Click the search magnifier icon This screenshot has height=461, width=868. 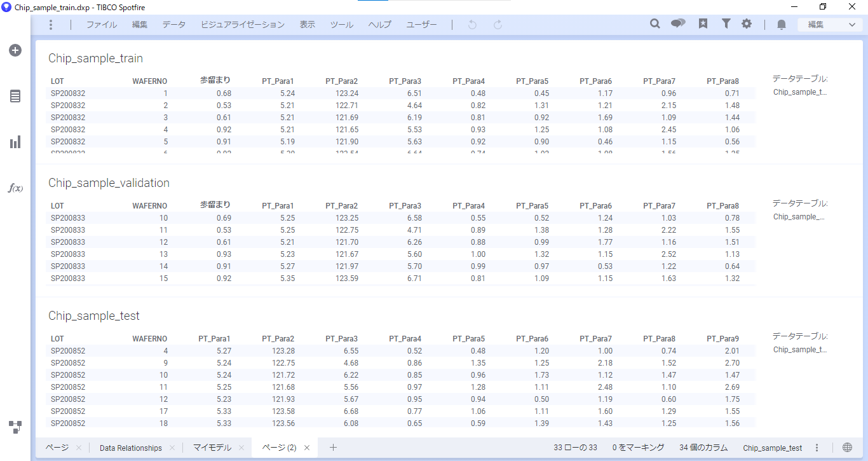click(x=655, y=24)
